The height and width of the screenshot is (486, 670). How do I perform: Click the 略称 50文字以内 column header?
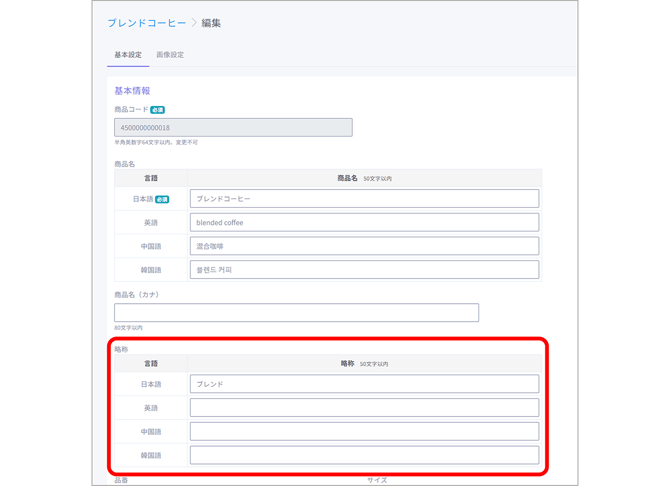[364, 364]
